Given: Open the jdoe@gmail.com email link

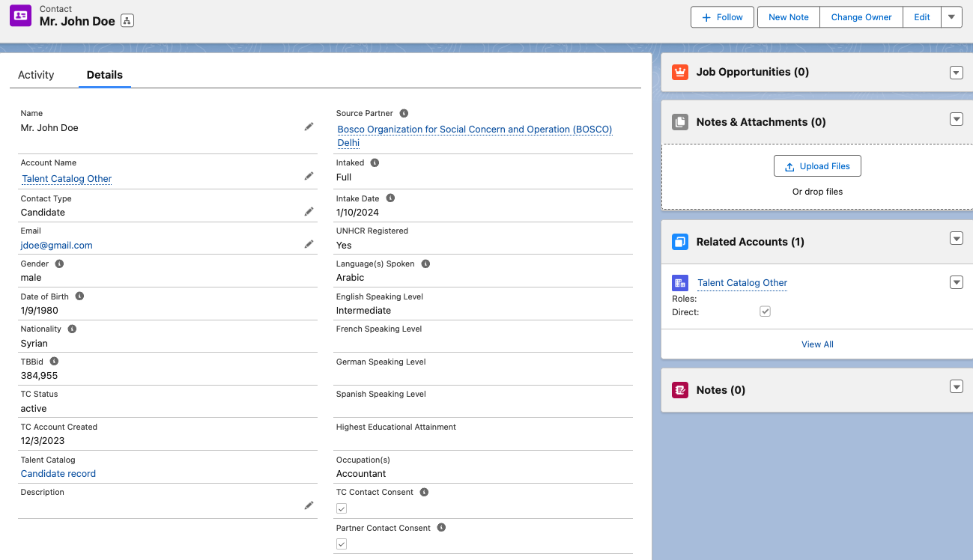Looking at the screenshot, I should pyautogui.click(x=56, y=245).
